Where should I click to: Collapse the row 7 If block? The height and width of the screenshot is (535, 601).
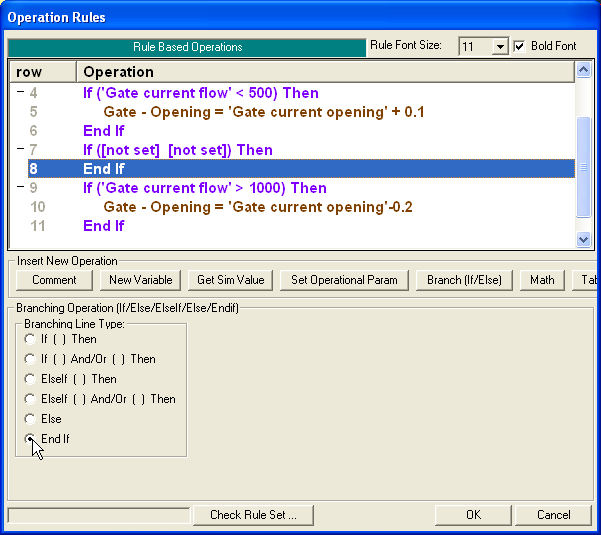(x=20, y=150)
